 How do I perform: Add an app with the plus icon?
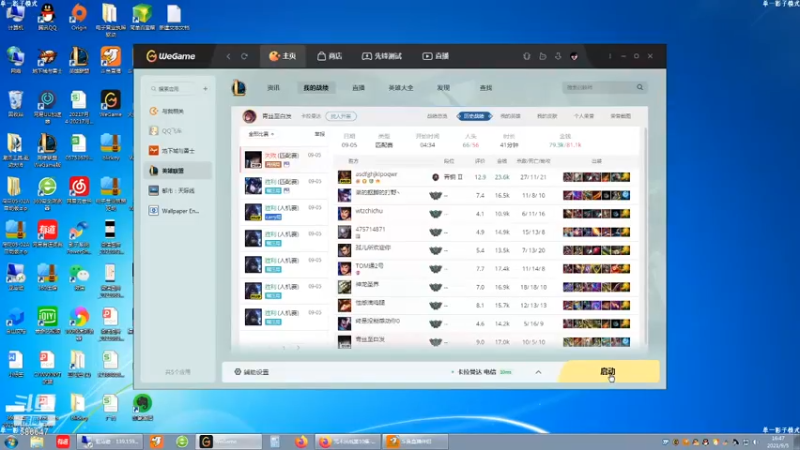[205, 89]
